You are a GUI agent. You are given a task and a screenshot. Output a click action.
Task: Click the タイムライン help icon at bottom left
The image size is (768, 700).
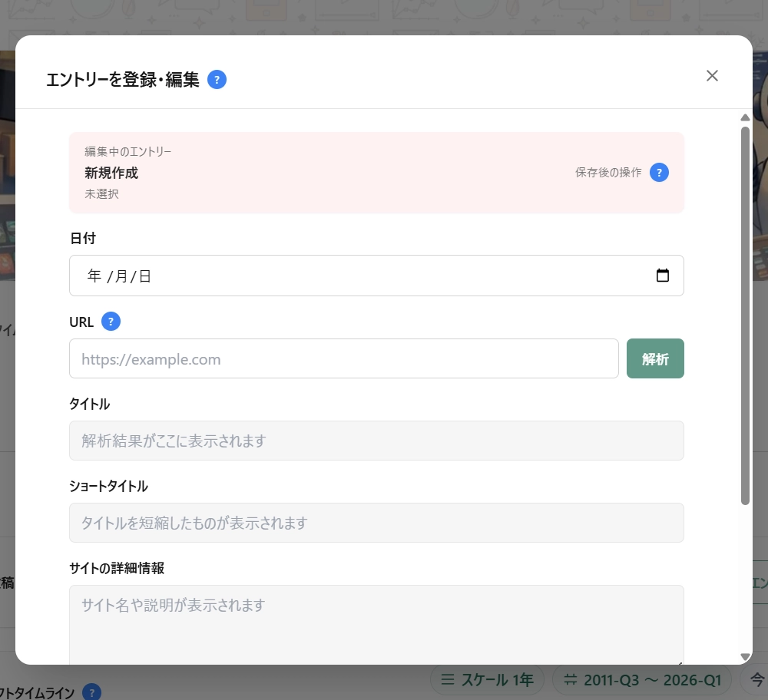pyautogui.click(x=91, y=692)
